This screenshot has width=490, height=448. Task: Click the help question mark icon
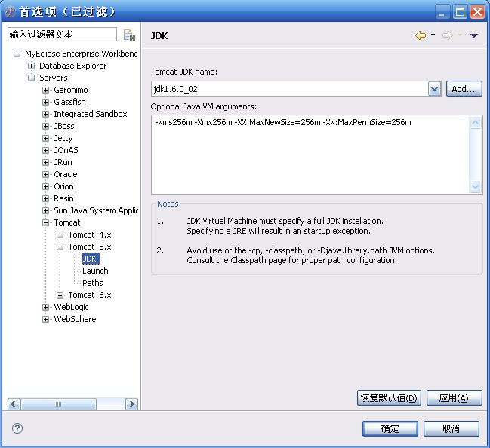click(x=17, y=428)
